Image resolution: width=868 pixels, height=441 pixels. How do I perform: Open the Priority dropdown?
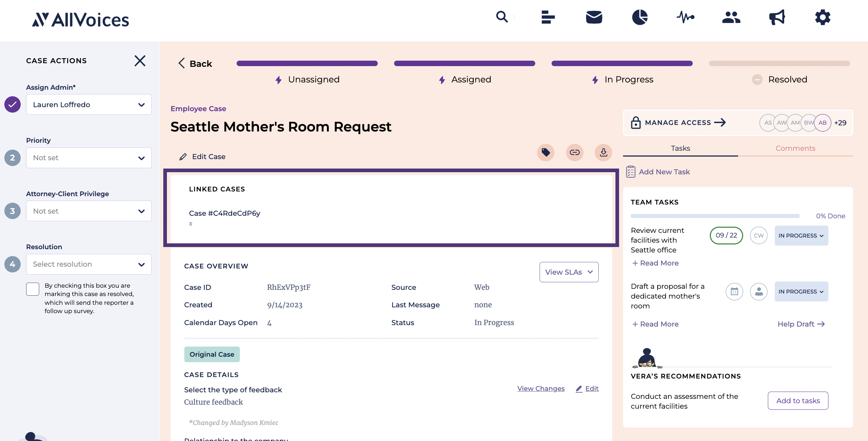click(89, 158)
